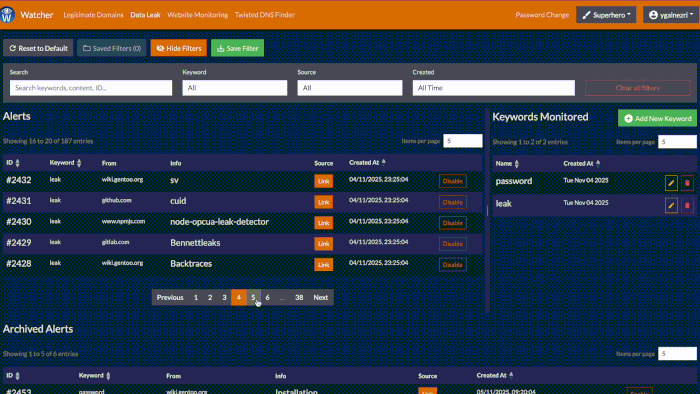Screen dimensions: 700x394
Task: Click Reset to Default button
Action: pos(38,48)
